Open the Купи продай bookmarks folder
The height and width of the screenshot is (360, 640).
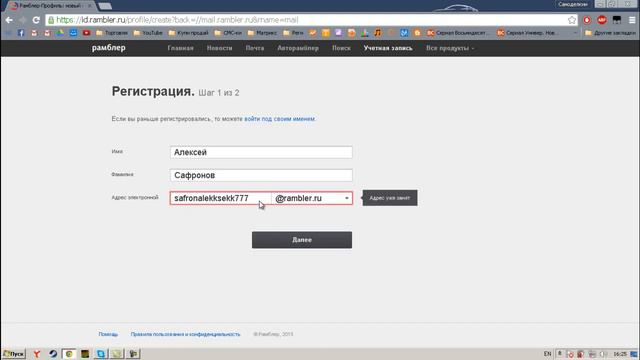[x=188, y=33]
